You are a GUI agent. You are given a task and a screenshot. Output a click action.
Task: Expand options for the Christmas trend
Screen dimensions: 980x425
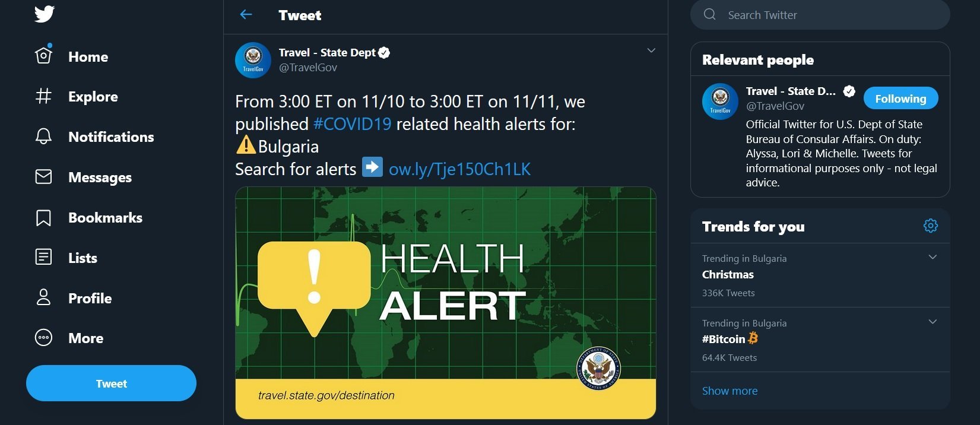point(933,257)
